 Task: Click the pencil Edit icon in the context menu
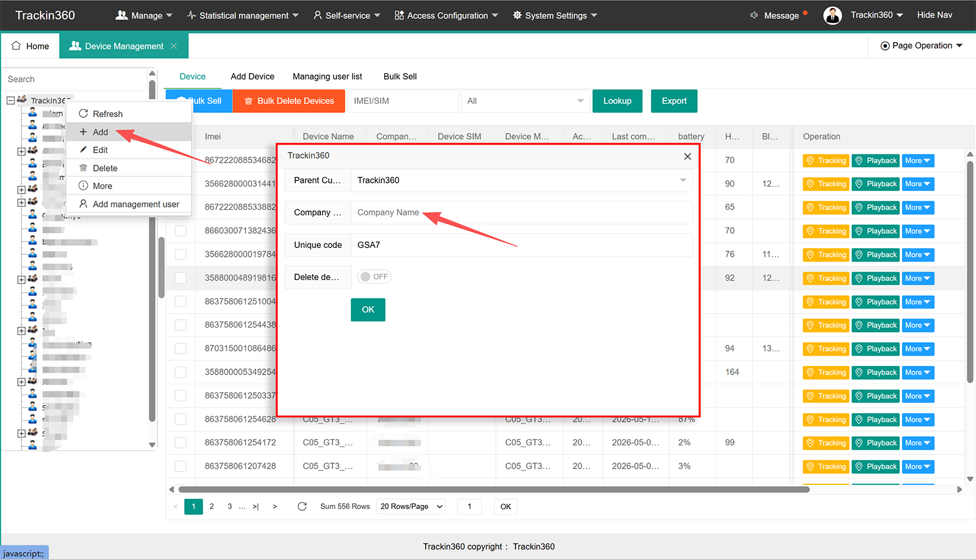tap(84, 149)
